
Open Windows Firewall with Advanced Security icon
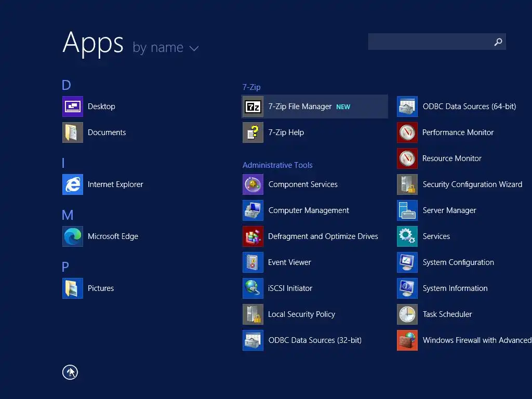407,340
